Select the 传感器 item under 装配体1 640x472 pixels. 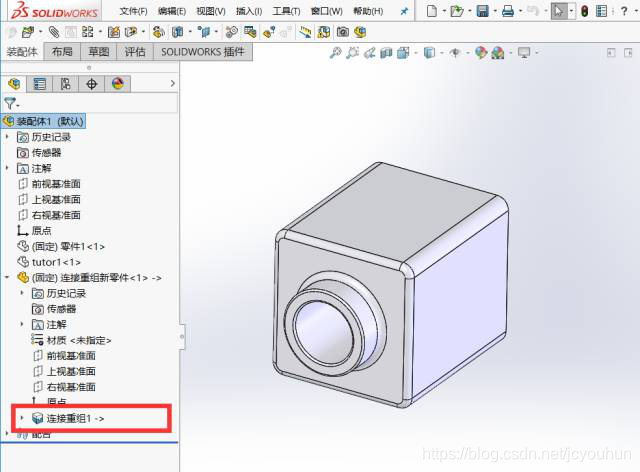[x=39, y=153]
